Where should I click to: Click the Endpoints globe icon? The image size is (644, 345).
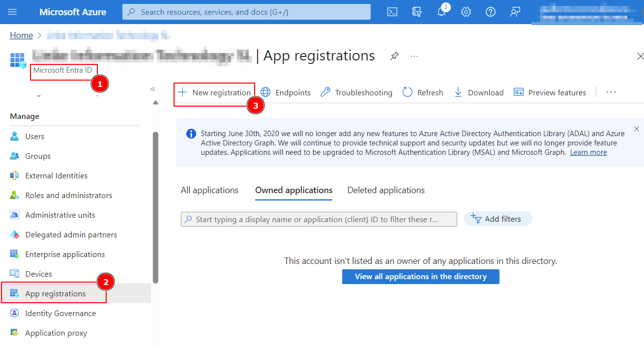point(265,92)
